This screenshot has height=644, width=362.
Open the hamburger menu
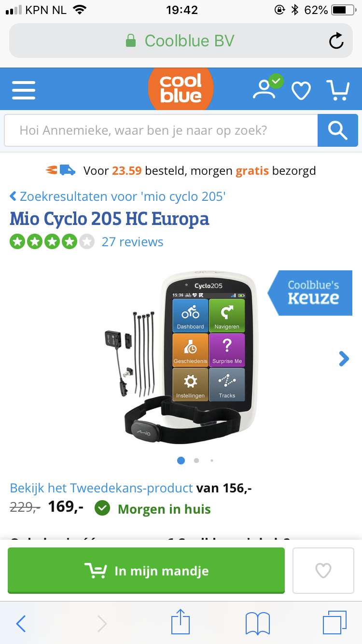pos(24,90)
